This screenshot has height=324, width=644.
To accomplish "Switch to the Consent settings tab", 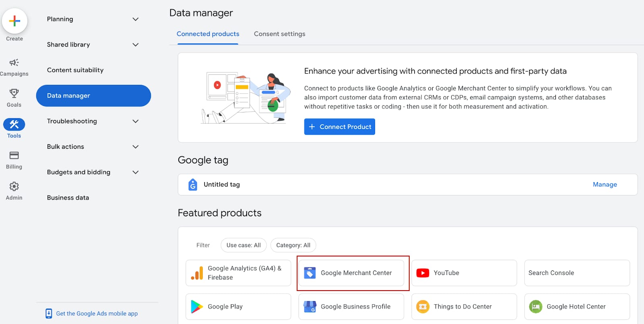I will (279, 34).
